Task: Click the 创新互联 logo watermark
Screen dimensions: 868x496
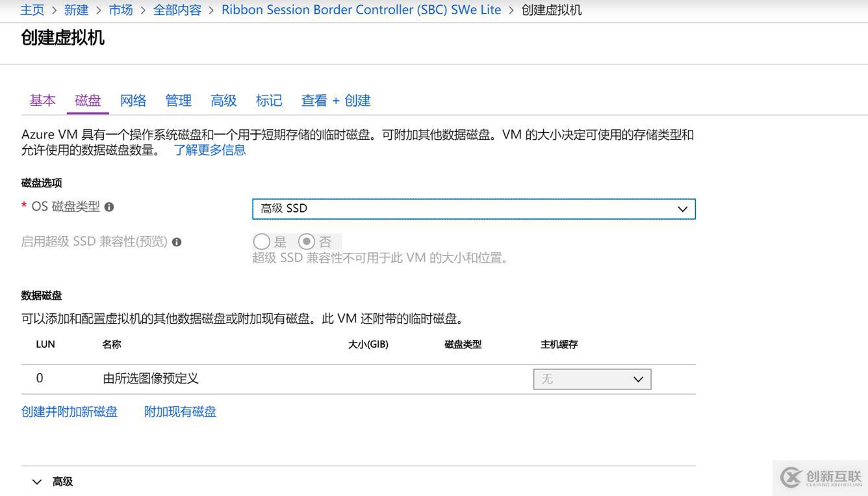Action: tap(820, 477)
